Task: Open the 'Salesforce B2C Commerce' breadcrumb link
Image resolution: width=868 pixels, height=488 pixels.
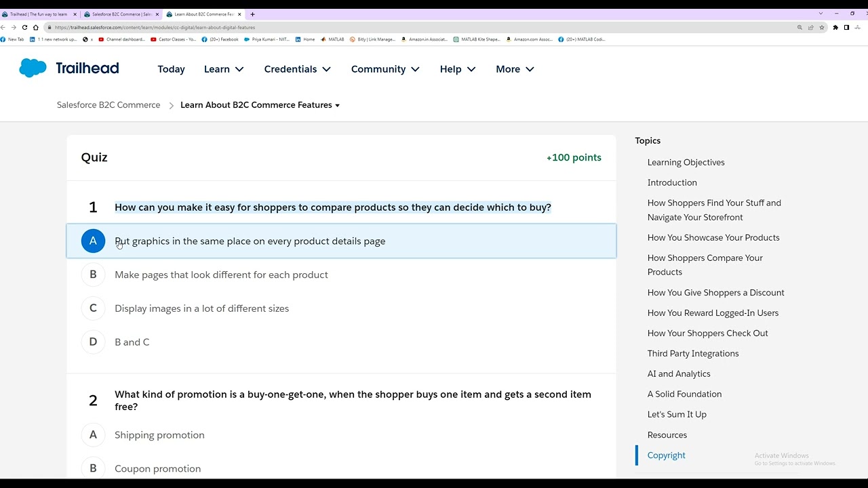Action: [108, 105]
